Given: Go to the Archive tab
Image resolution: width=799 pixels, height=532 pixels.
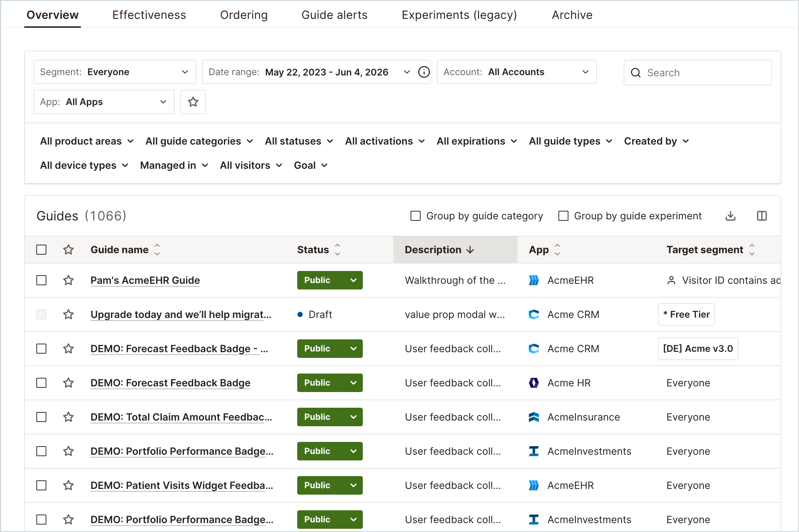Looking at the screenshot, I should [x=572, y=15].
